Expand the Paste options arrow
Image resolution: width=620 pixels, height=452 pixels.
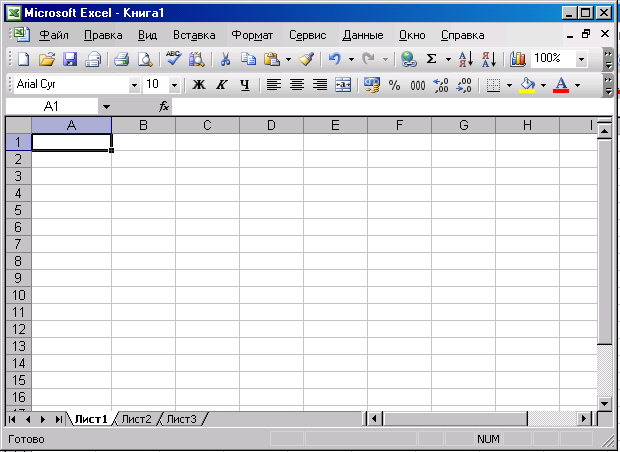[x=288, y=60]
